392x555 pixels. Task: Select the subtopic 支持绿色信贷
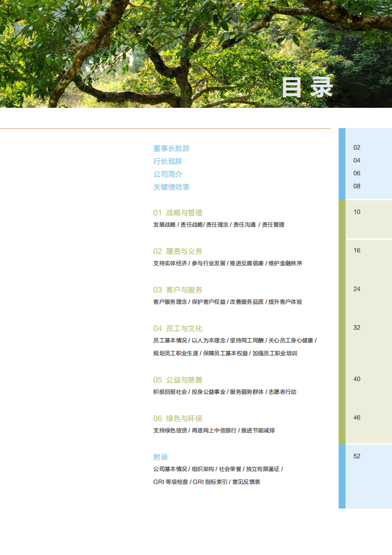[x=170, y=430]
